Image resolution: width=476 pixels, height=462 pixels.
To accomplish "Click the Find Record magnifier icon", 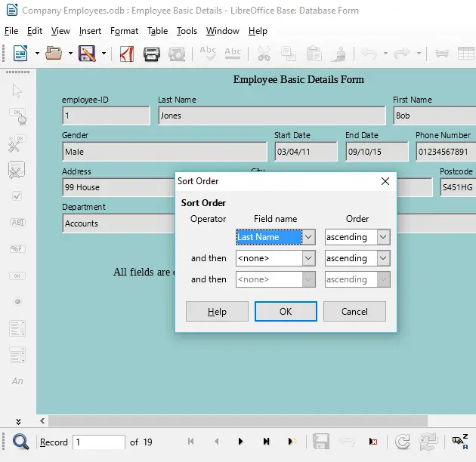I will click(x=20, y=442).
